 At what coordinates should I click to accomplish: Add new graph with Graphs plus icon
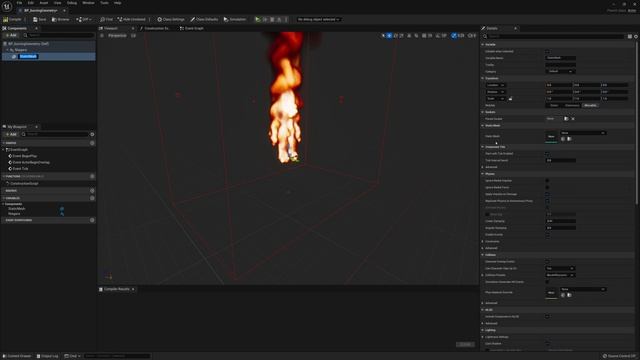92,143
